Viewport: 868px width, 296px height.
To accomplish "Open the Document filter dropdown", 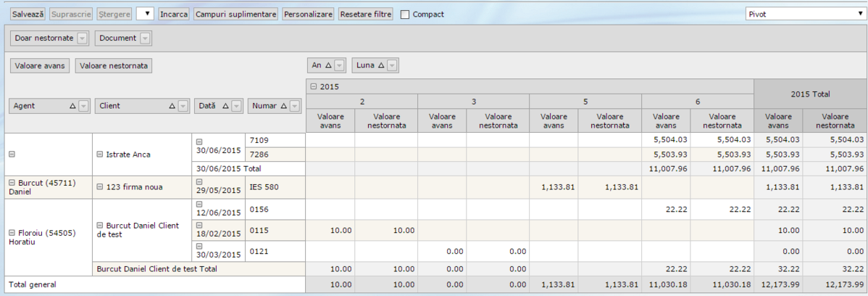I will (145, 38).
